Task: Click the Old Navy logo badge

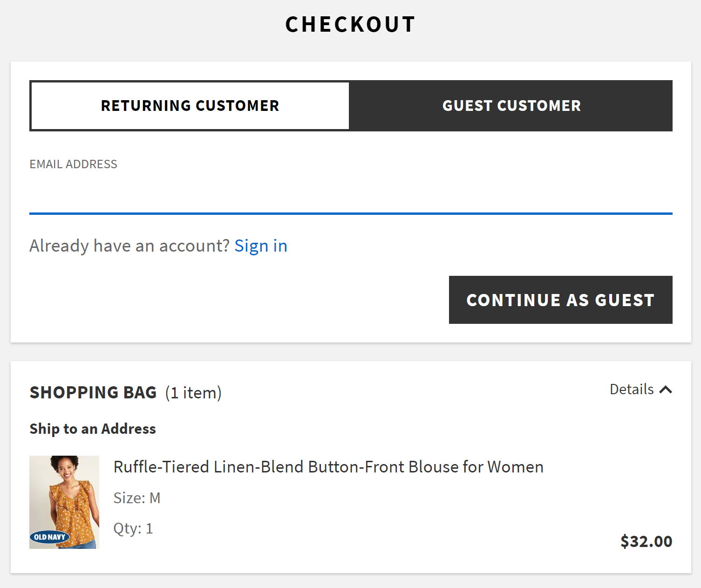Action: pyautogui.click(x=49, y=537)
